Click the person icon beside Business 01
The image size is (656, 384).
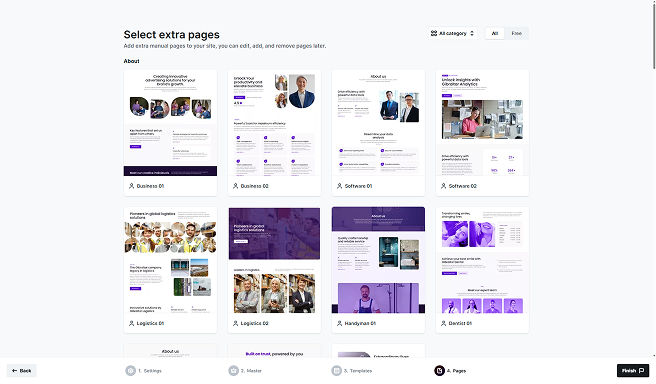click(x=131, y=186)
